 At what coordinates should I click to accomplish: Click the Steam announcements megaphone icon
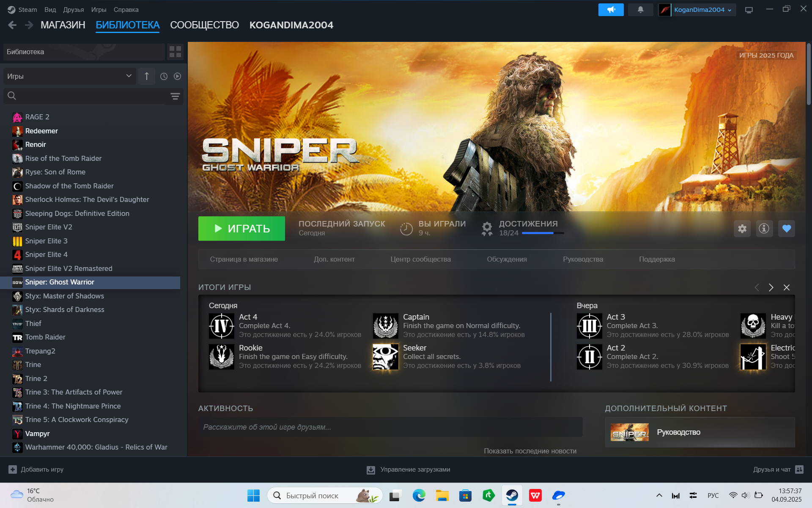[611, 10]
